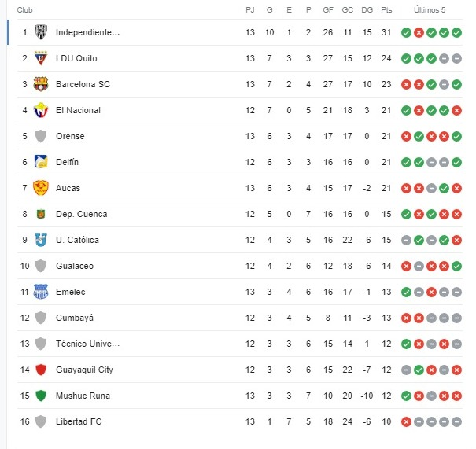Click the U. Católica team logo
The height and width of the screenshot is (449, 476).
[41, 240]
